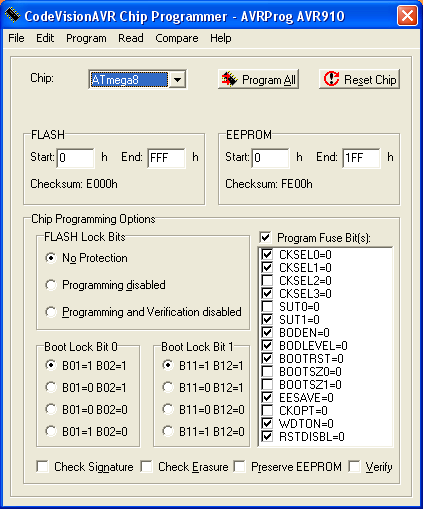Screen dimensions: 423x509
Task: Open the Program menu
Action: coord(86,38)
